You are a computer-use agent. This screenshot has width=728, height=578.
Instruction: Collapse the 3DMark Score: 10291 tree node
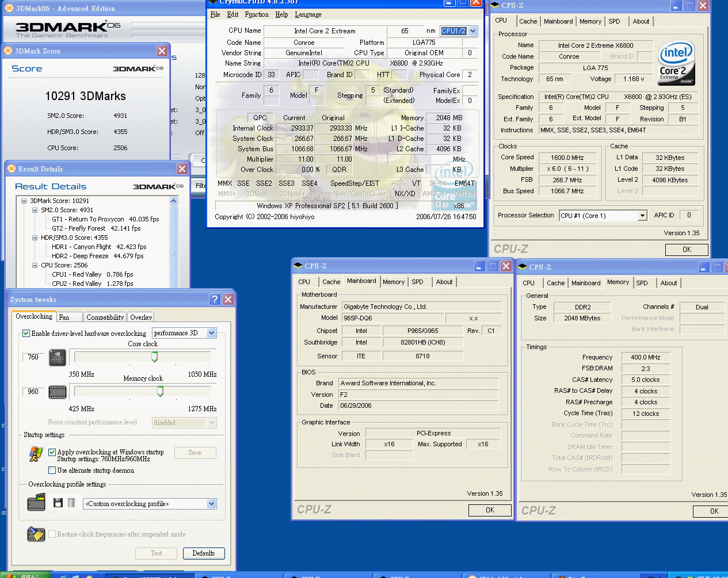pyautogui.click(x=24, y=201)
